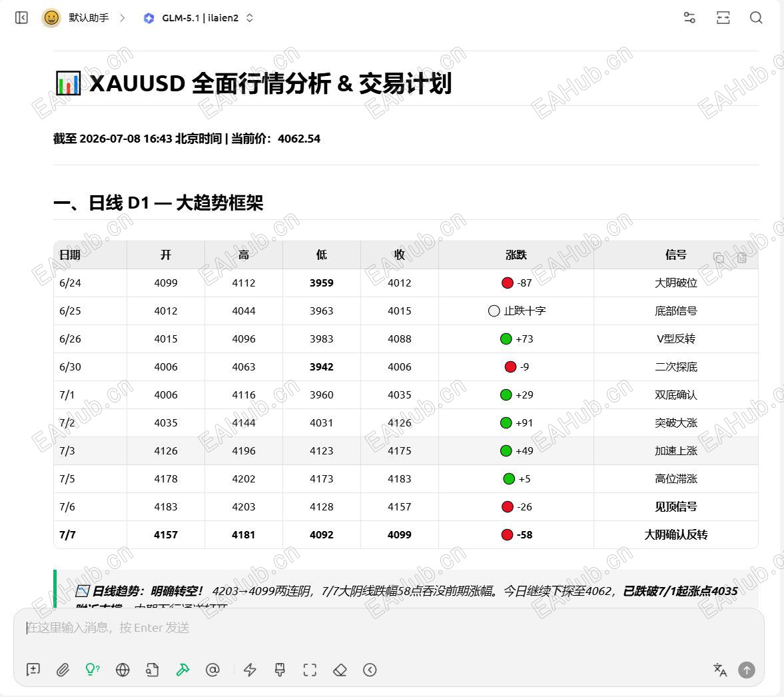
Task: Click table export icon beside copy icon
Action: coord(741,258)
